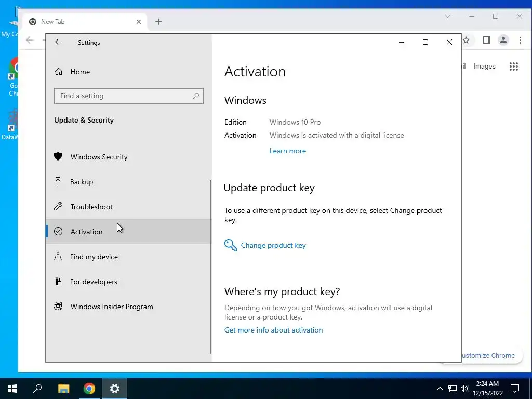Viewport: 532px width, 399px height.
Task: Click the Activation checkmark circle icon
Action: (x=58, y=231)
